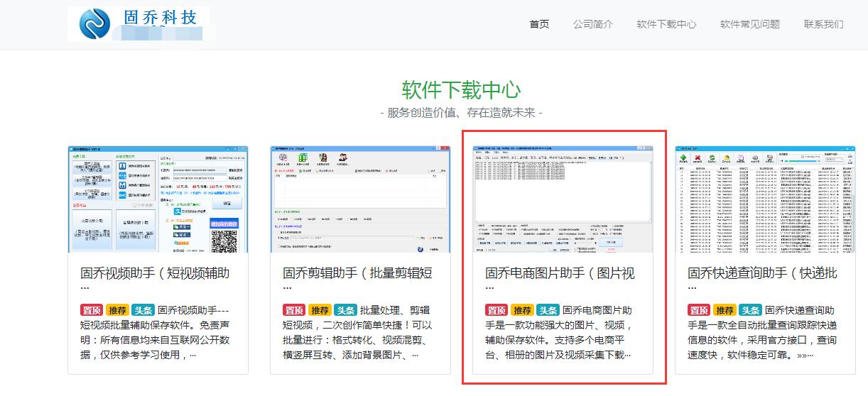This screenshot has height=396, width=868.
Task: Click 头条 badge on 固乔视频助手 card
Action: (x=143, y=310)
